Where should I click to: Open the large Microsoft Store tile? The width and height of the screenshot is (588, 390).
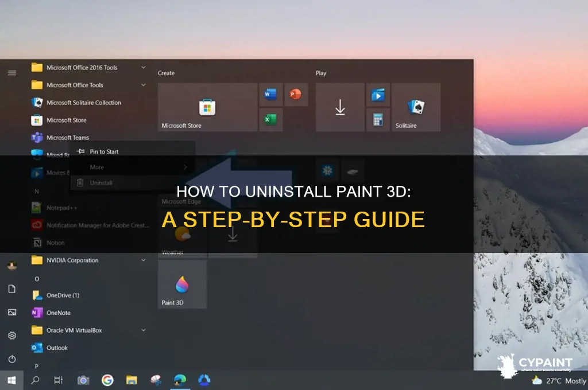207,107
